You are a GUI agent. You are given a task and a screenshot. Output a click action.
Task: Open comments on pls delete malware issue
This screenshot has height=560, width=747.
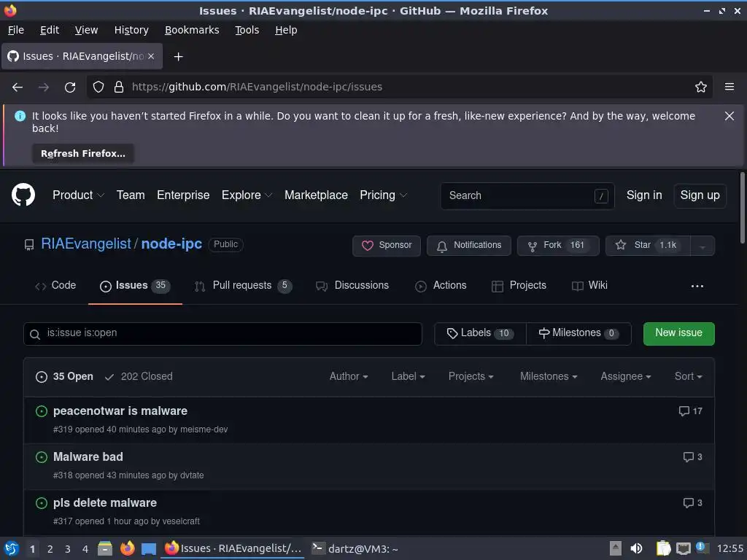pos(693,503)
